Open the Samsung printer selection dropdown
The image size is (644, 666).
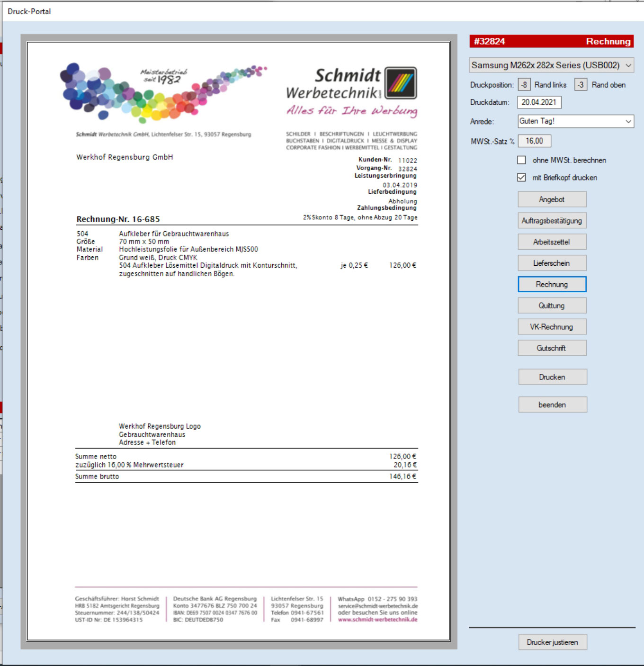551,65
